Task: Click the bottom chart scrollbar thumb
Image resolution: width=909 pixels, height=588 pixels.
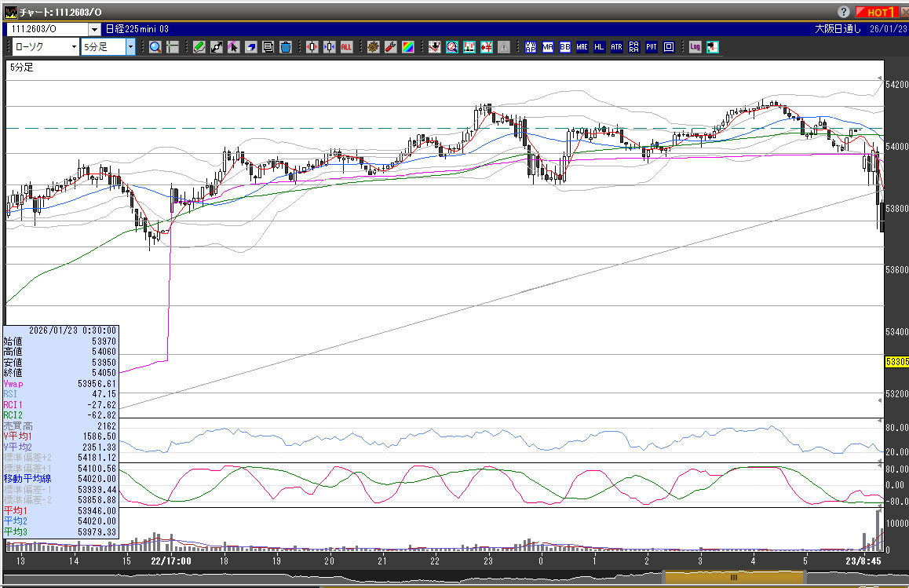Action: pos(733,577)
